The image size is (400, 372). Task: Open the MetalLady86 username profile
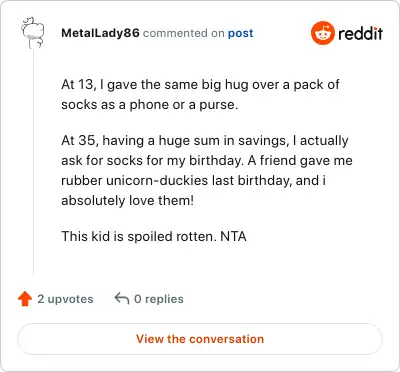pyautogui.click(x=100, y=33)
